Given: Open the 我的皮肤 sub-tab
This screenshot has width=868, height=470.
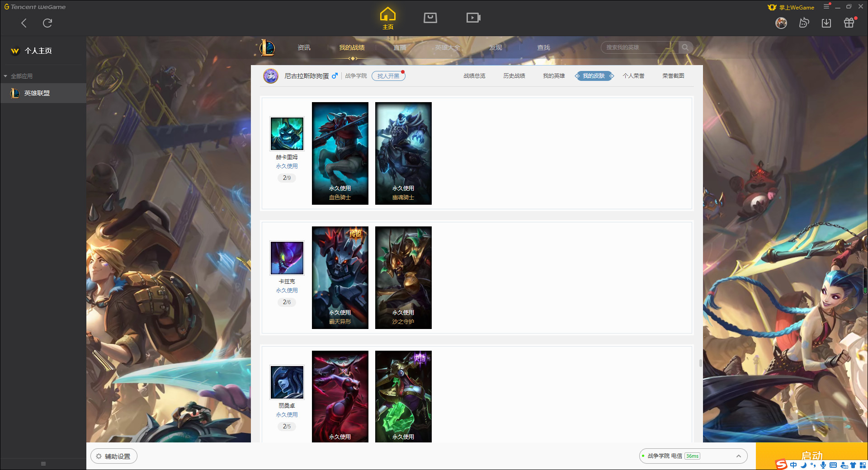Looking at the screenshot, I should pos(594,76).
